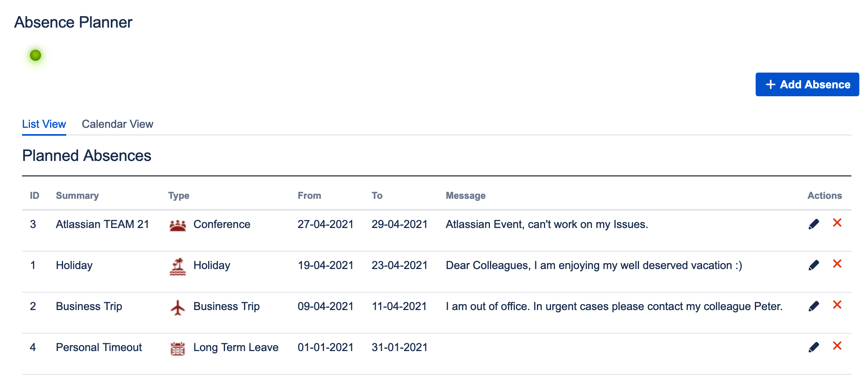Switch to the Calendar View tab
The image size is (868, 385).
pos(117,124)
